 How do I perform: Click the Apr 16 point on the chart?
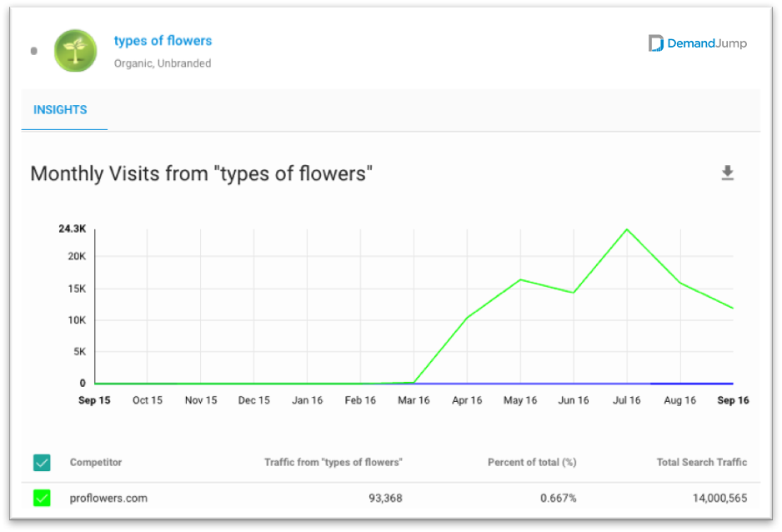[467, 318]
